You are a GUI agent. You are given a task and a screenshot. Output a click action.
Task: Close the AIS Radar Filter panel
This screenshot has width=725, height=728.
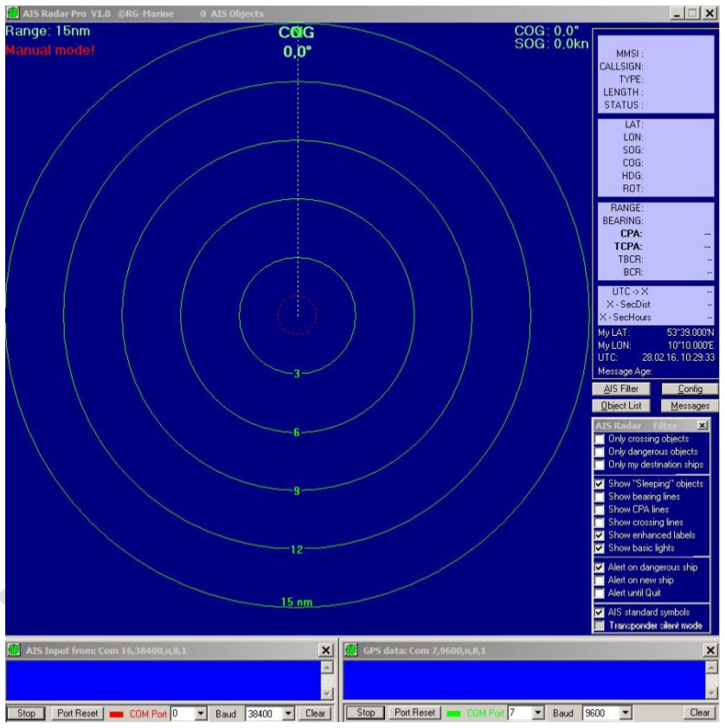click(703, 425)
